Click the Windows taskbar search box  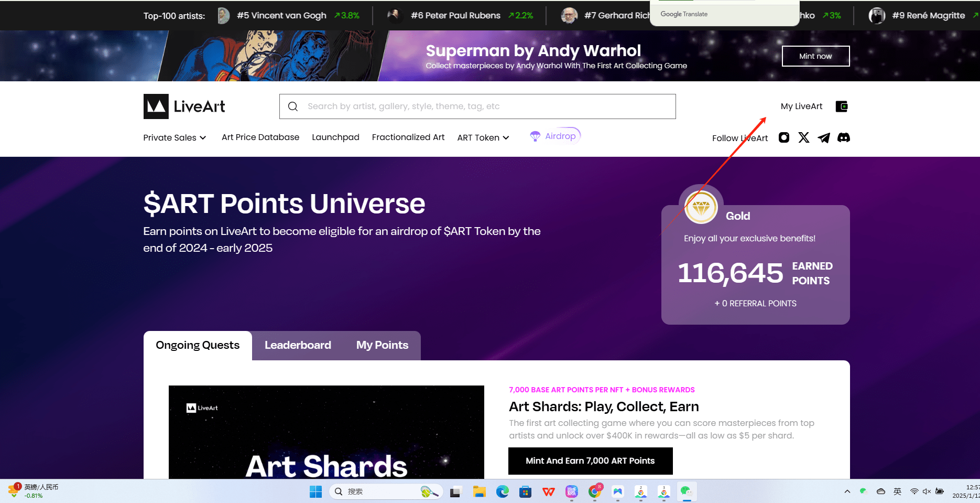(x=386, y=491)
